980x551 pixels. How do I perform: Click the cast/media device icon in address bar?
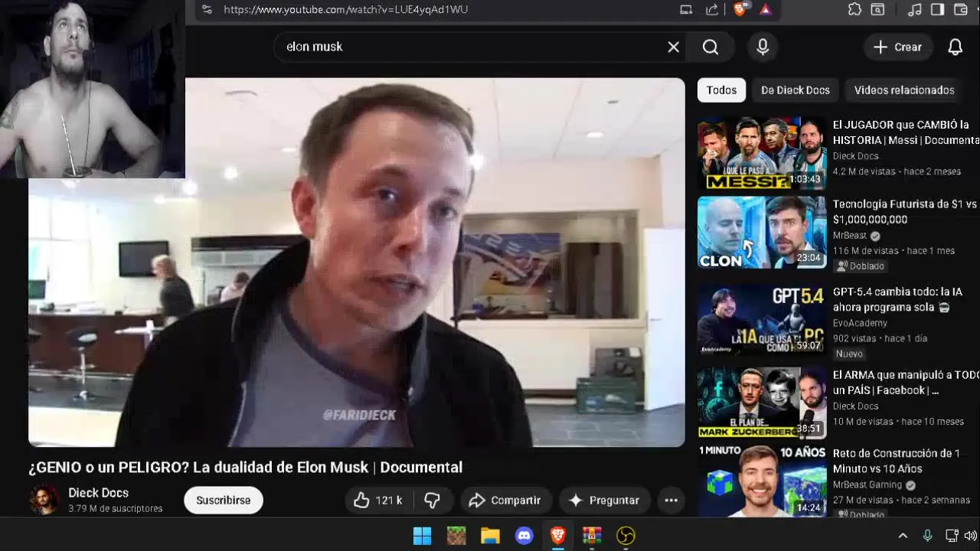(687, 9)
